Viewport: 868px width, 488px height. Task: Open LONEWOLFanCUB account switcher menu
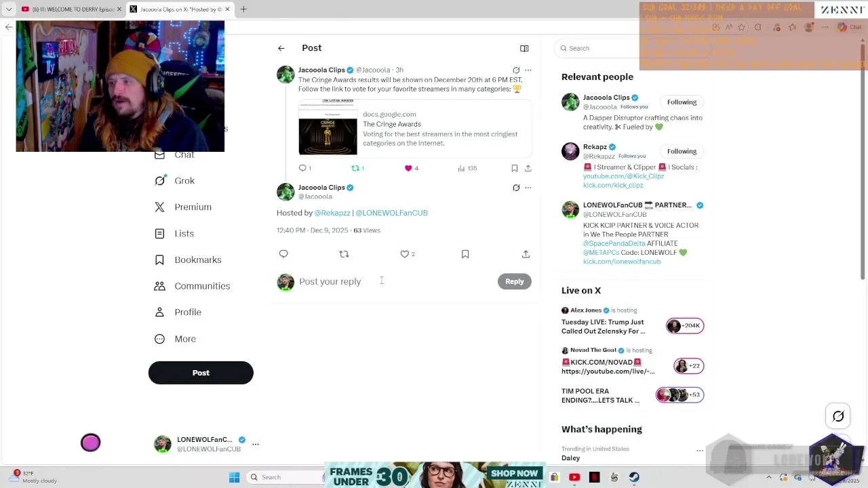206,444
